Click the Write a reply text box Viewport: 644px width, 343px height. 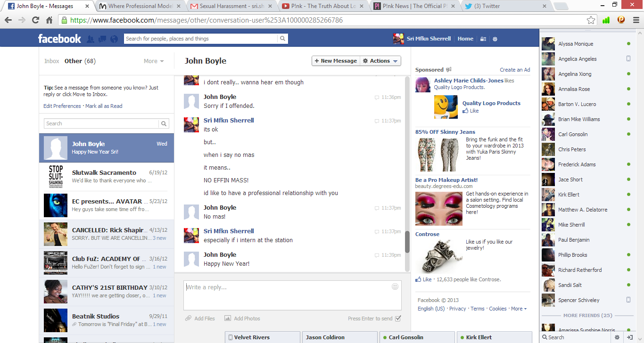pyautogui.click(x=288, y=294)
